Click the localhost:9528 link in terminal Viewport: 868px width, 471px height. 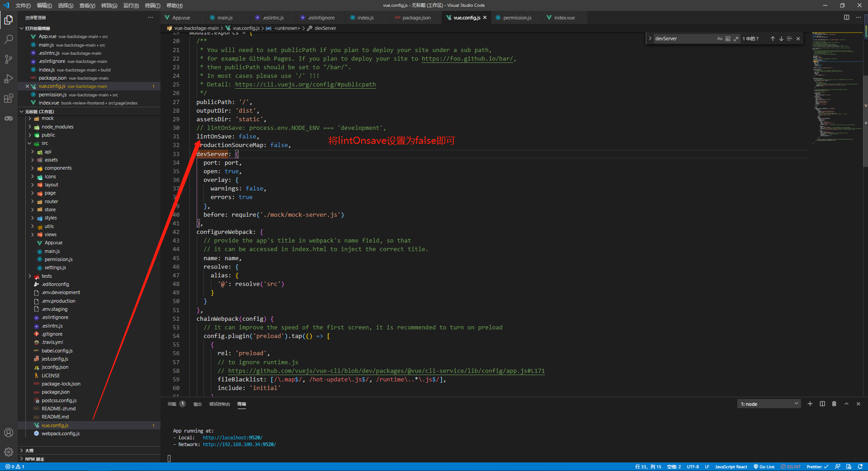point(232,438)
